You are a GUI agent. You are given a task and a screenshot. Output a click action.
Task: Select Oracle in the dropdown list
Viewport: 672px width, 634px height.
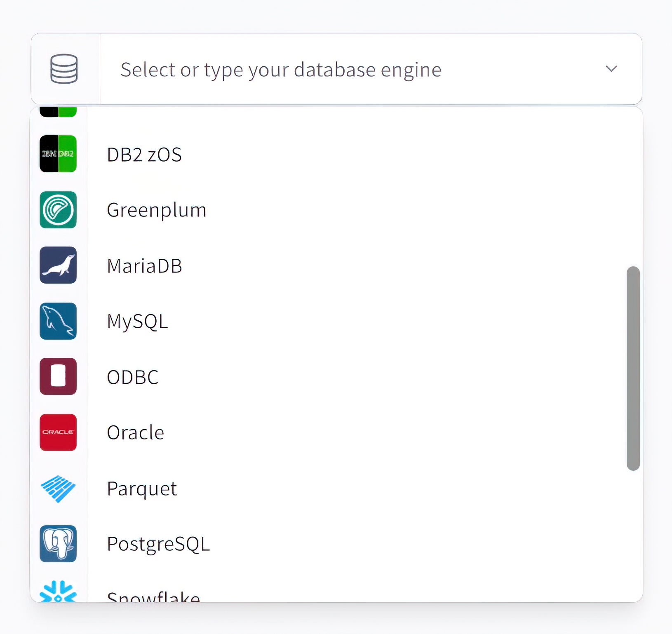[135, 433]
